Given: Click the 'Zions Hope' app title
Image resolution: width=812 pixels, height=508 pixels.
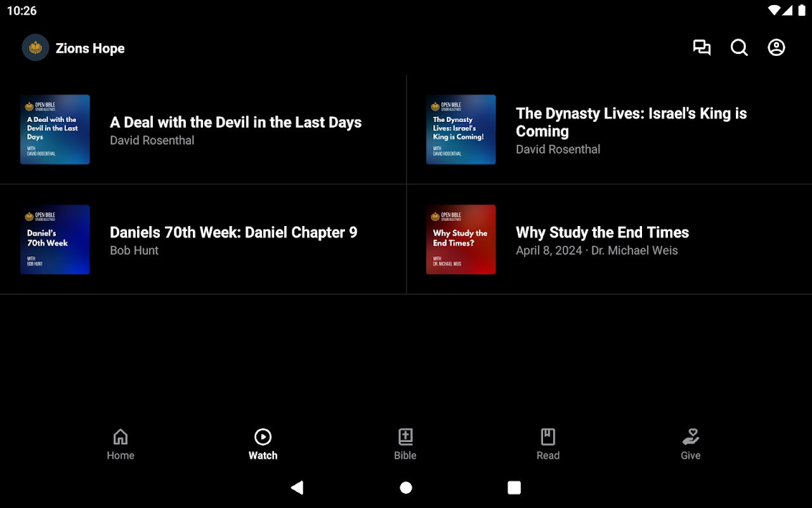Looking at the screenshot, I should click(x=90, y=48).
